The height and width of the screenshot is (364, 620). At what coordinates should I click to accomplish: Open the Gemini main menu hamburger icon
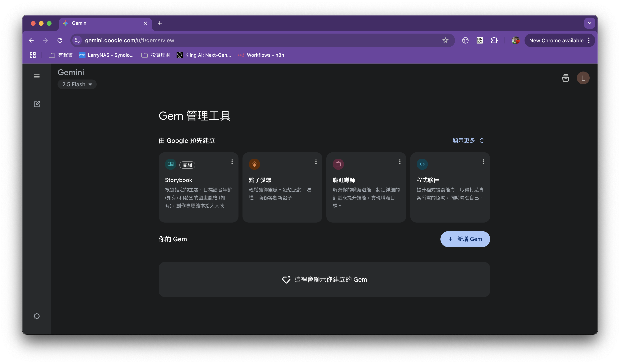click(37, 76)
